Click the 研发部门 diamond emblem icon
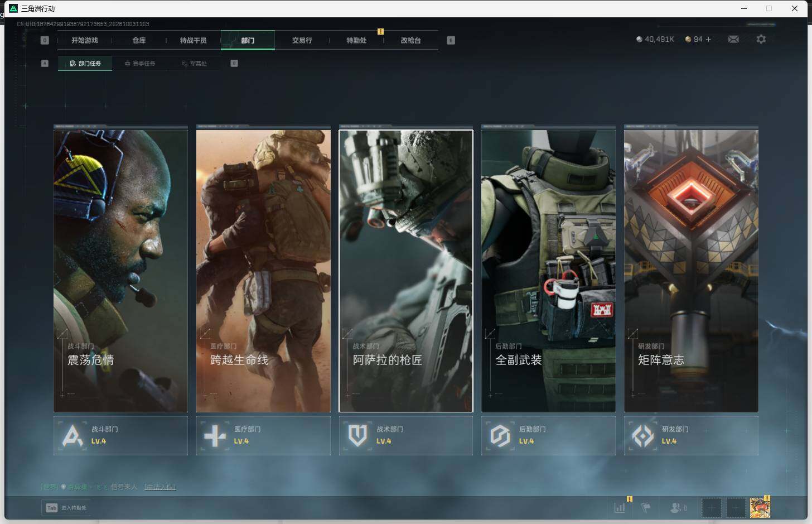Screen dimensions: 812x524 pyautogui.click(x=643, y=435)
